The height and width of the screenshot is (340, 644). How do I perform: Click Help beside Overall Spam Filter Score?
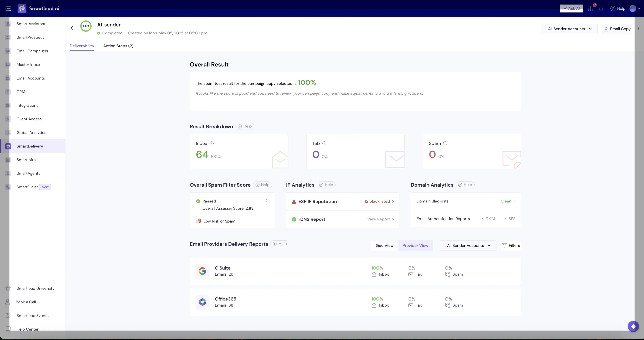tap(263, 185)
